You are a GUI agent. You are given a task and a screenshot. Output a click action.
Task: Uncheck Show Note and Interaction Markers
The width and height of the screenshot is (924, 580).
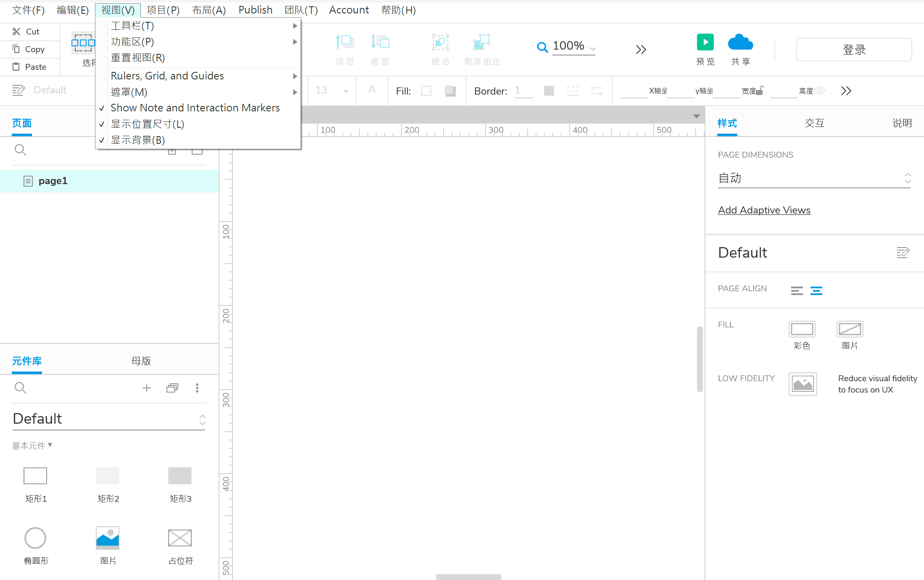195,108
